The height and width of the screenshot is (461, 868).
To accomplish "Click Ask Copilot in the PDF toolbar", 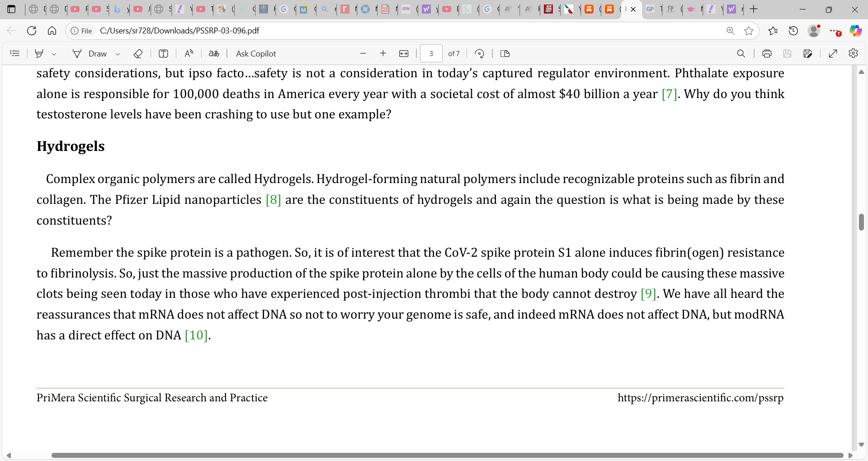I will click(256, 53).
